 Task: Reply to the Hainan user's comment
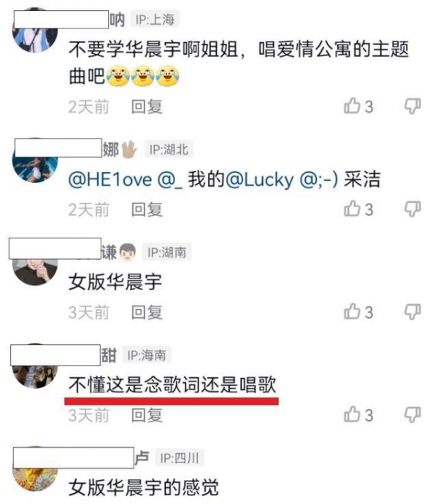click(147, 415)
